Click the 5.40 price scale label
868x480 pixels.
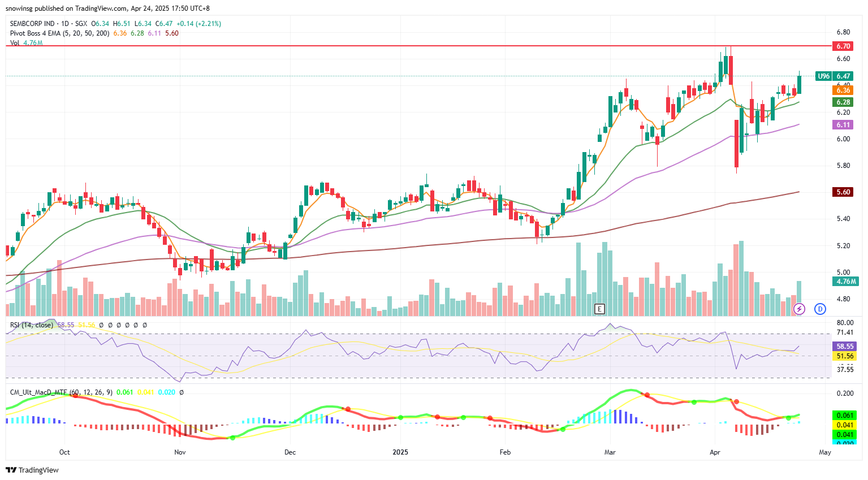[843, 219]
